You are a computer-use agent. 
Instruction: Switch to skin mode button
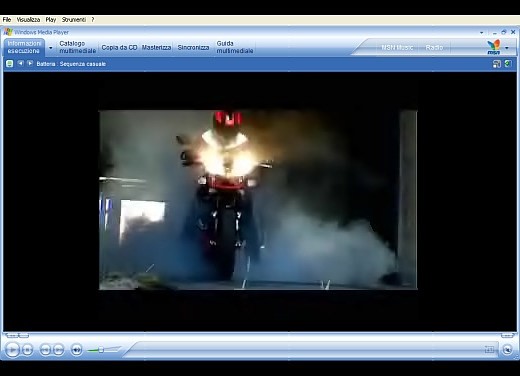507,350
